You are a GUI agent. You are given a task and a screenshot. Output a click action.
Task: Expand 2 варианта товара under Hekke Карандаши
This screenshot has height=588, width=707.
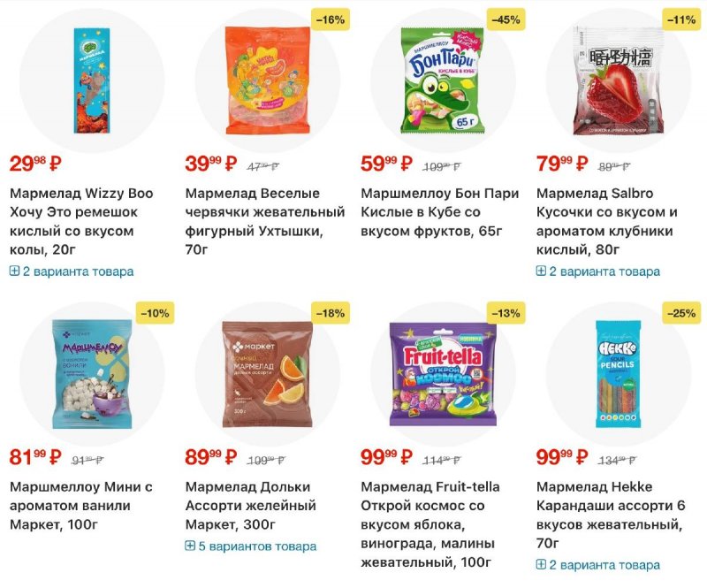tap(598, 565)
